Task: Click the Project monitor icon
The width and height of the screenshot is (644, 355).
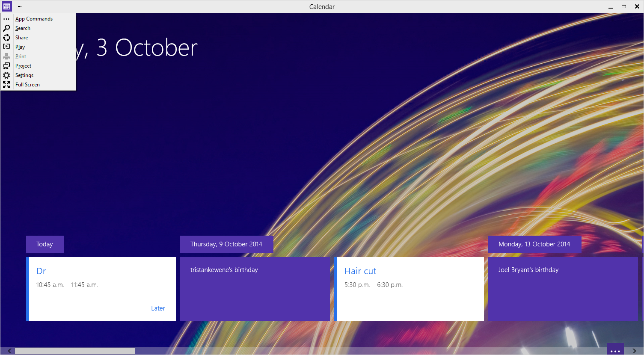Action: pos(6,66)
